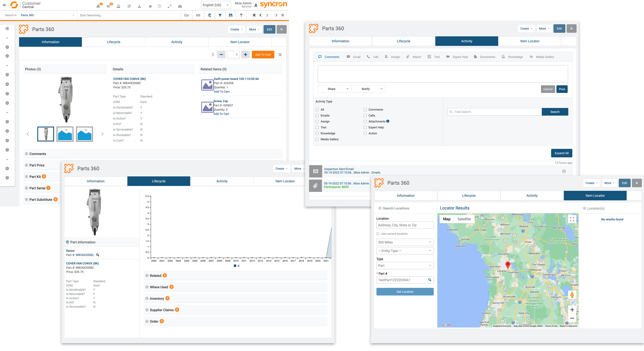Click the minus quantity button

[221, 54]
